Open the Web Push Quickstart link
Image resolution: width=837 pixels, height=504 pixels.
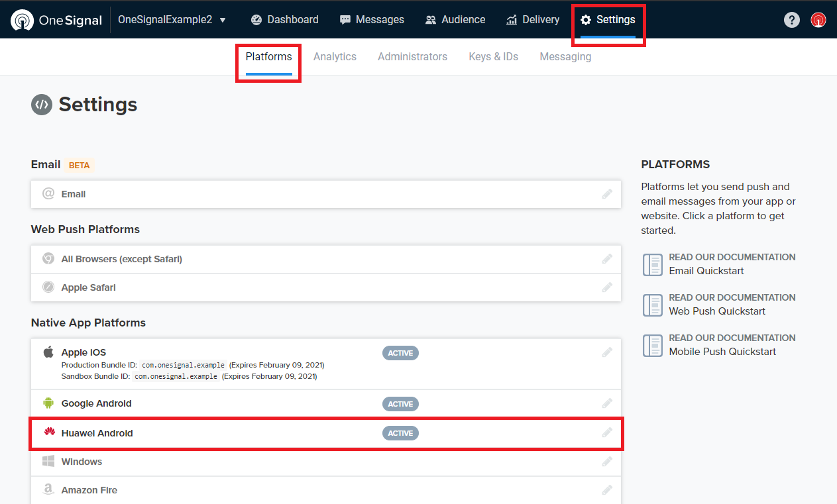point(717,311)
